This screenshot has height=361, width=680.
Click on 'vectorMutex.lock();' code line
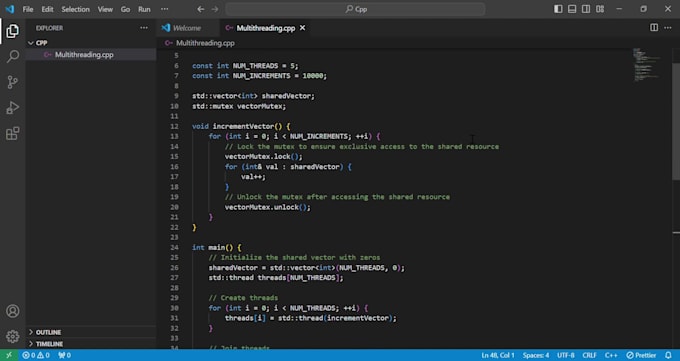(264, 157)
